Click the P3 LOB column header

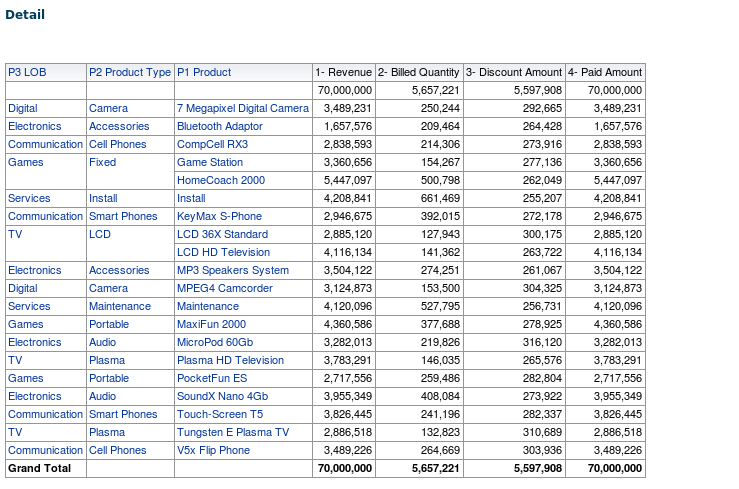(27, 72)
